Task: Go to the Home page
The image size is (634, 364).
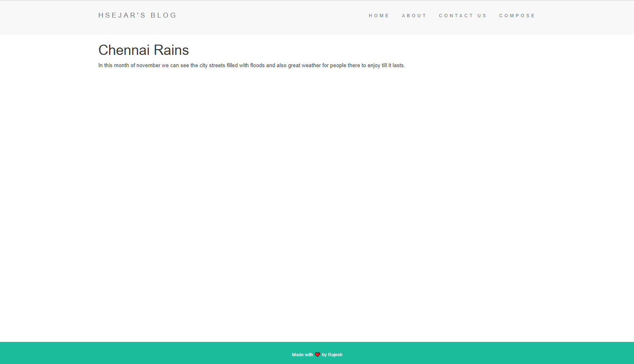Action: [379, 16]
